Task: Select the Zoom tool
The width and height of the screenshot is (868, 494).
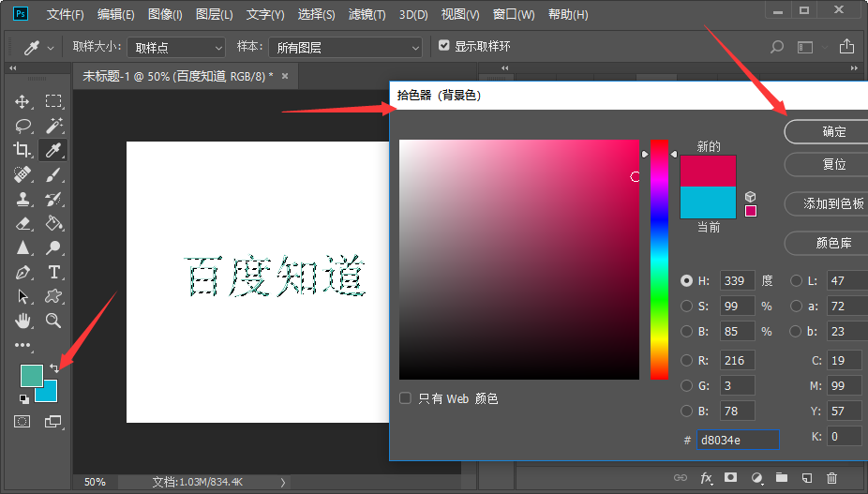Action: coord(53,320)
